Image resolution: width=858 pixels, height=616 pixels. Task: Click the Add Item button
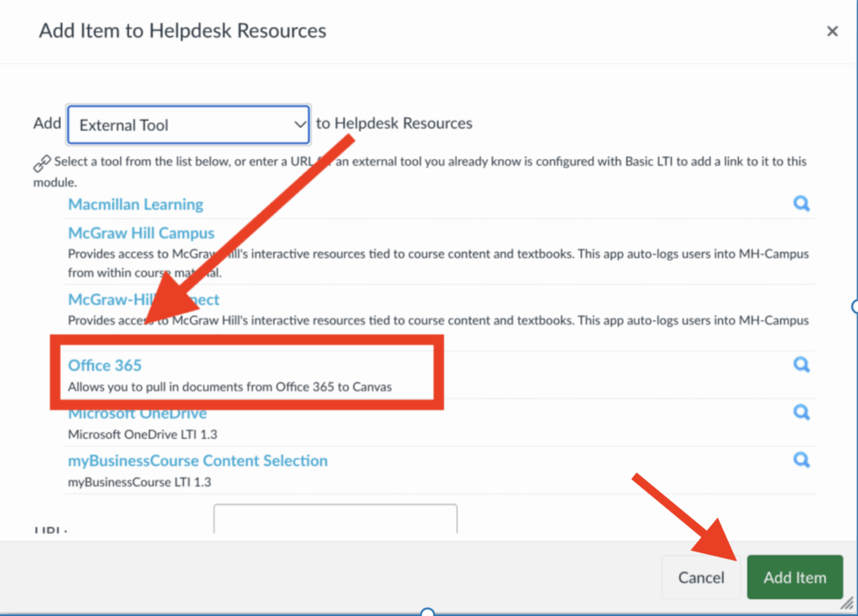[794, 577]
